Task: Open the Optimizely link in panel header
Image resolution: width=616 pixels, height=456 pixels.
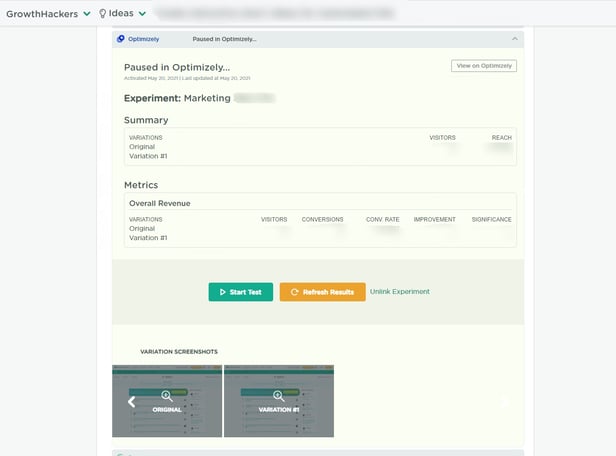Action: pos(143,39)
